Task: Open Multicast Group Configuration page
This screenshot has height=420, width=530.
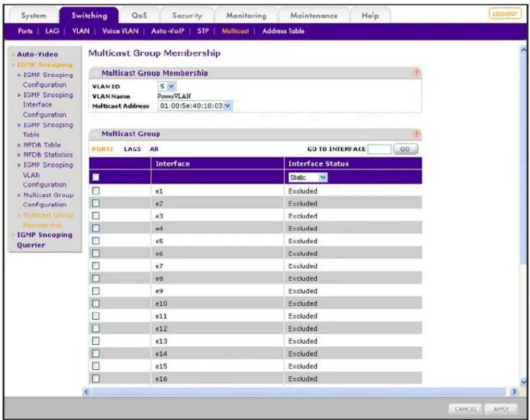Action: click(47, 200)
